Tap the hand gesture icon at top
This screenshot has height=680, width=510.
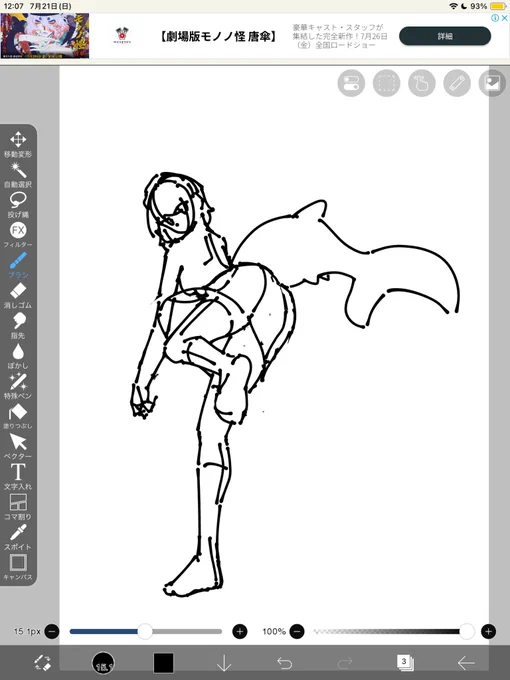coord(422,83)
